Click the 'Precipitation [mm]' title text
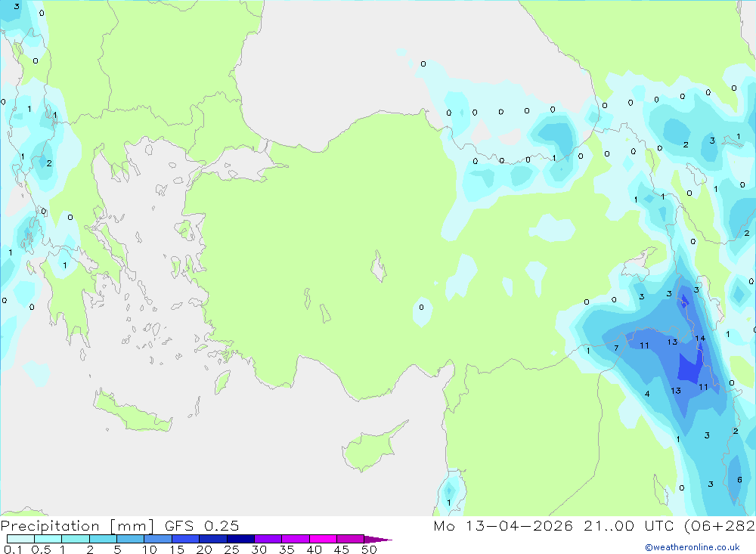This screenshot has width=756, height=554. tap(77, 526)
